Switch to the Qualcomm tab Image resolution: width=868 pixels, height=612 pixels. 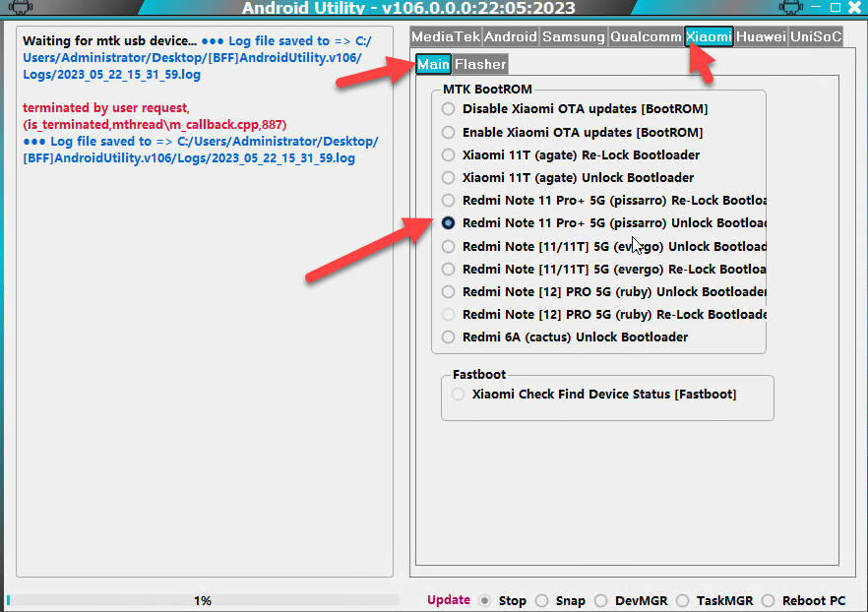point(646,37)
